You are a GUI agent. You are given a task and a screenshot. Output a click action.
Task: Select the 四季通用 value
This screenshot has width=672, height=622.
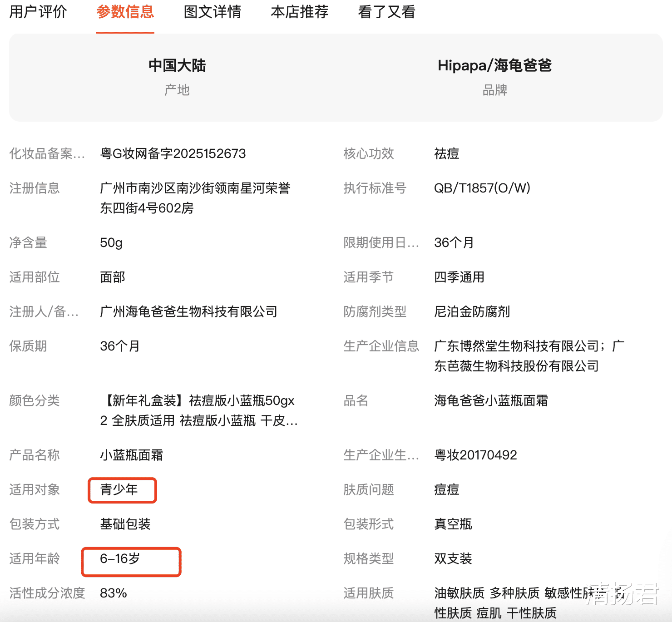460,277
